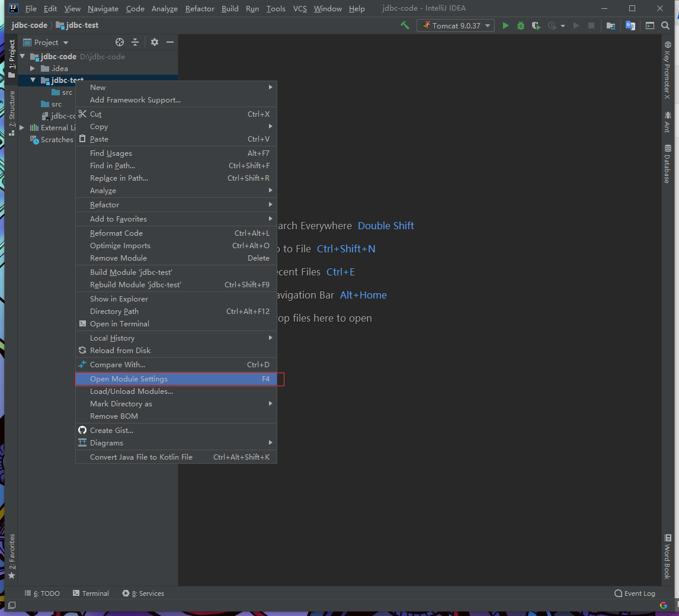Viewport: 679px width, 616px height.
Task: Expand the Refactor context submenu
Action: click(176, 204)
